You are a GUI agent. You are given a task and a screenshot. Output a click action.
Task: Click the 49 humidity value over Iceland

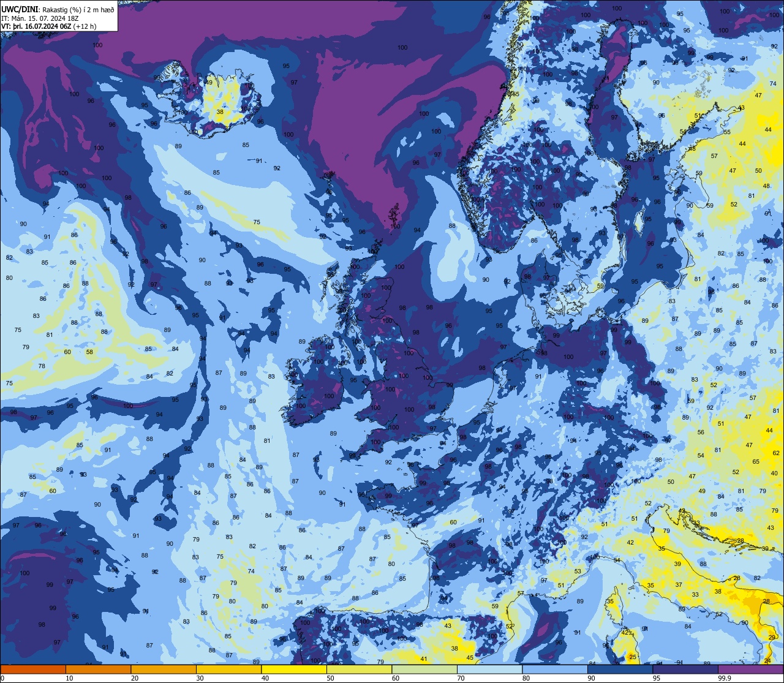pos(209,83)
